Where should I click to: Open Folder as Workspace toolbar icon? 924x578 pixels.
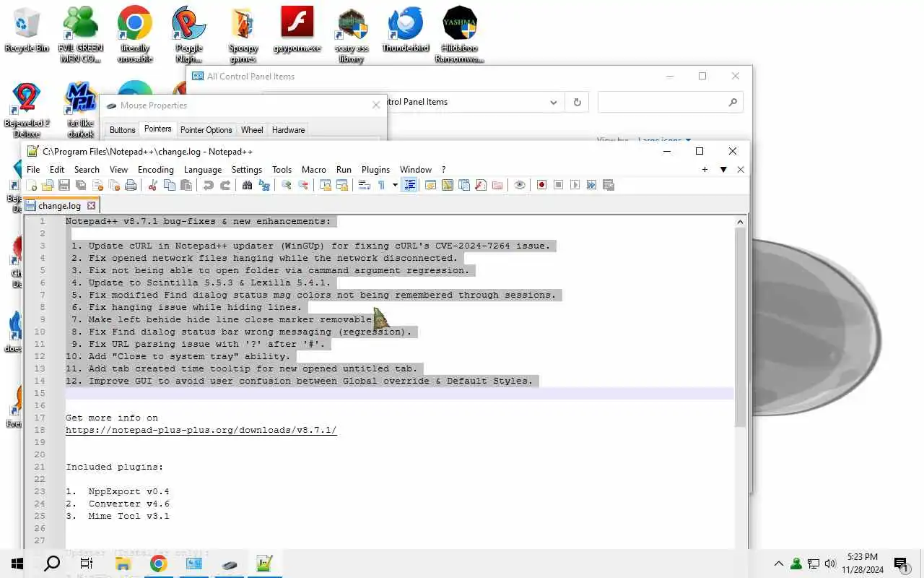click(497, 185)
